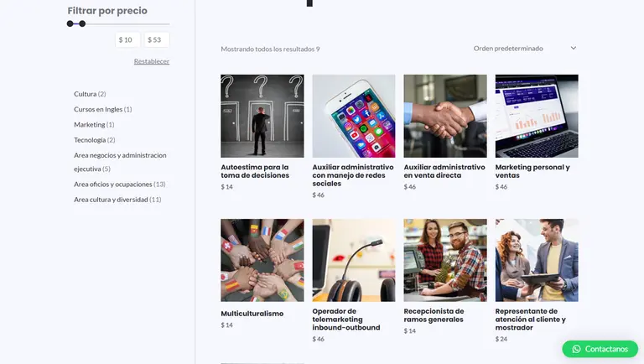Click the minimum price slider handle
The height and width of the screenshot is (364, 644).
(70, 23)
